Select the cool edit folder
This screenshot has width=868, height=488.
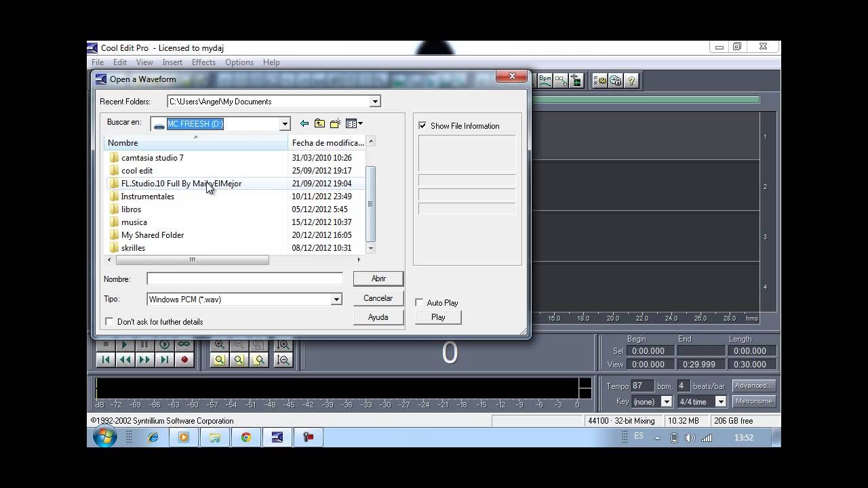point(136,171)
